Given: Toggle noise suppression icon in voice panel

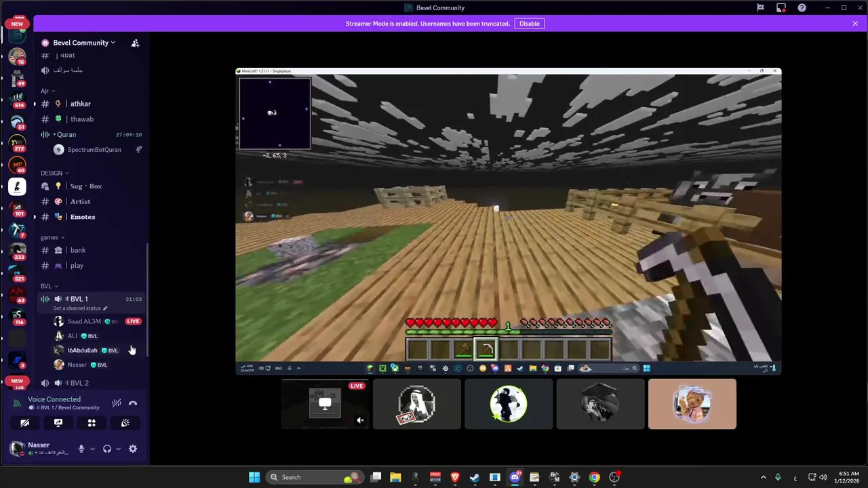Looking at the screenshot, I should tap(117, 403).
